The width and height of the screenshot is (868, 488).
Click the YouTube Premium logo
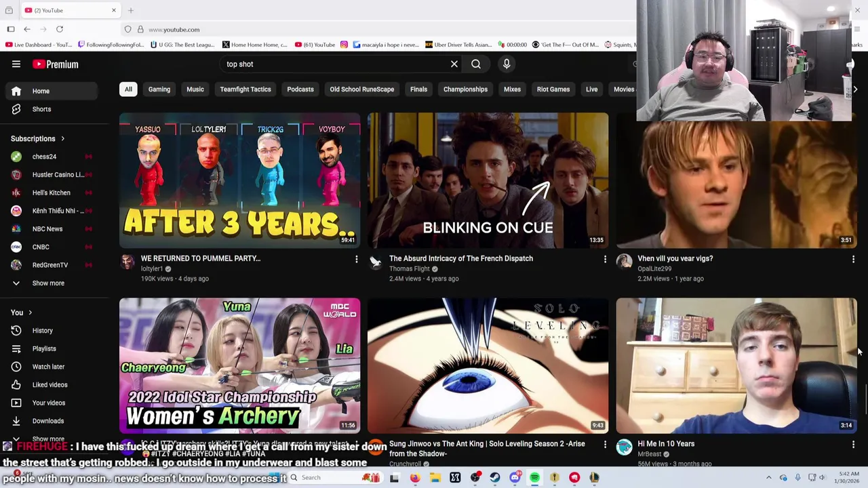point(56,64)
